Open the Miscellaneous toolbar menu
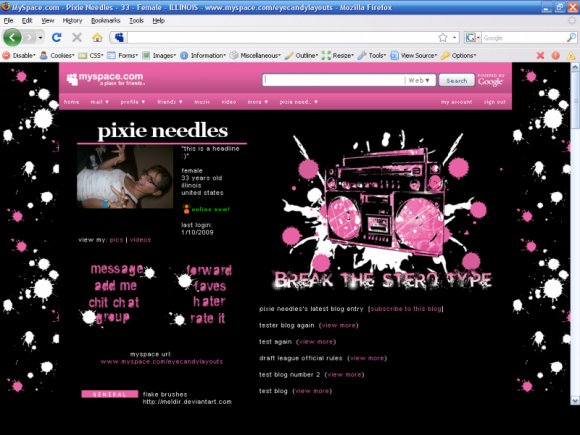The image size is (580, 435). tap(256, 55)
